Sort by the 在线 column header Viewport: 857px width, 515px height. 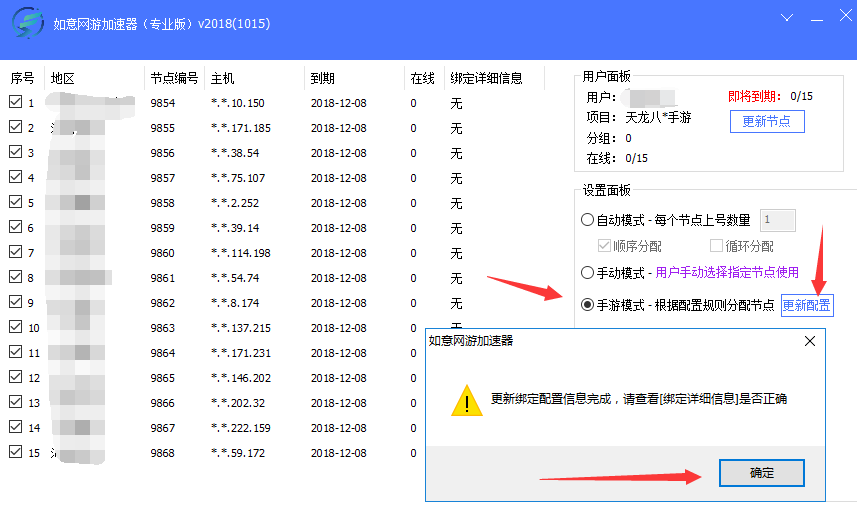pyautogui.click(x=424, y=78)
